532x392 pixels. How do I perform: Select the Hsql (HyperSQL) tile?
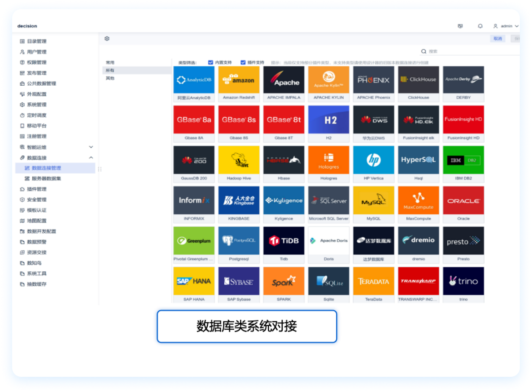pyautogui.click(x=419, y=164)
